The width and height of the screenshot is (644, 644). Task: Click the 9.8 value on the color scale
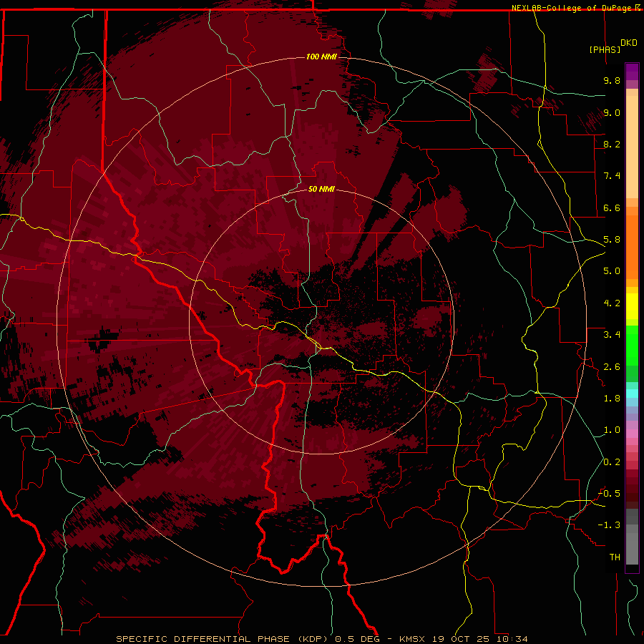click(612, 80)
